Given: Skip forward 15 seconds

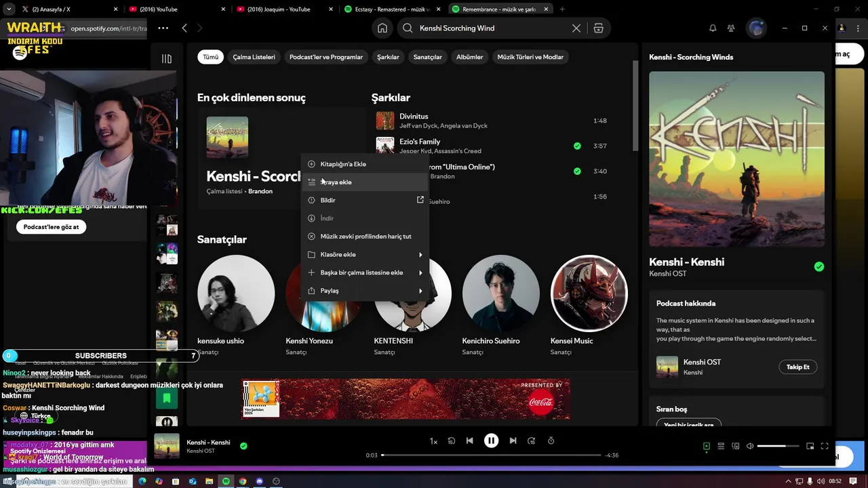Looking at the screenshot, I should tap(531, 441).
